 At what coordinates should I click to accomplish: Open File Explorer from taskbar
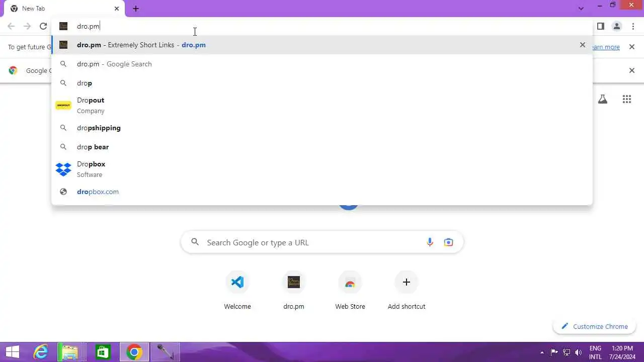[x=71, y=352]
